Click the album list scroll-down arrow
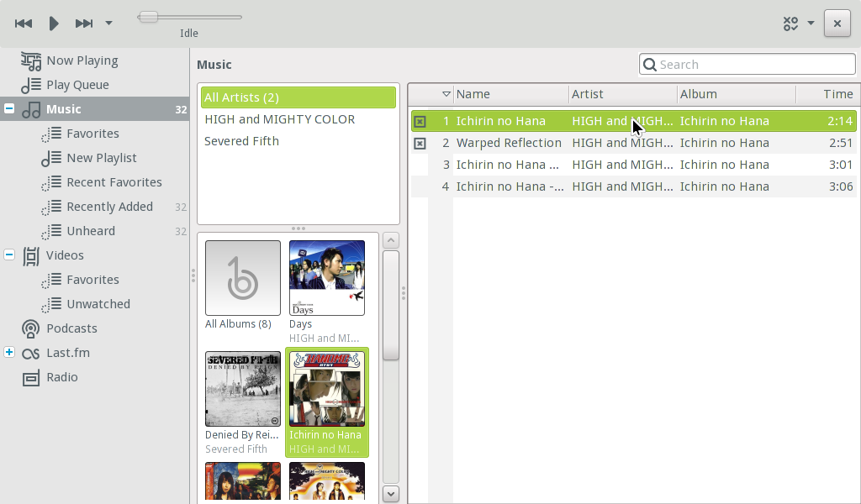861x504 pixels. click(x=390, y=494)
